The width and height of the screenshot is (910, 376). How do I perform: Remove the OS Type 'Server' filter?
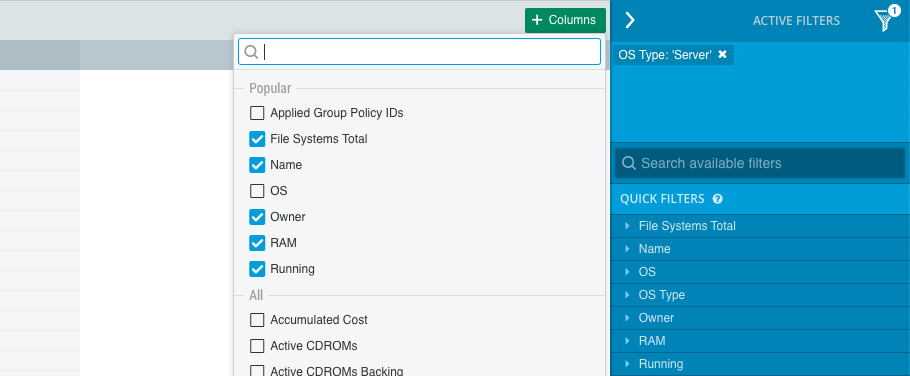click(723, 54)
